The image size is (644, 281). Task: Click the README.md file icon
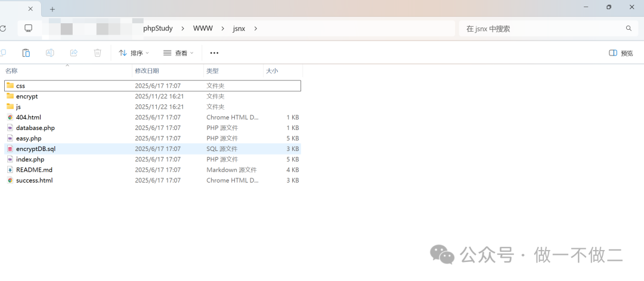click(x=10, y=169)
